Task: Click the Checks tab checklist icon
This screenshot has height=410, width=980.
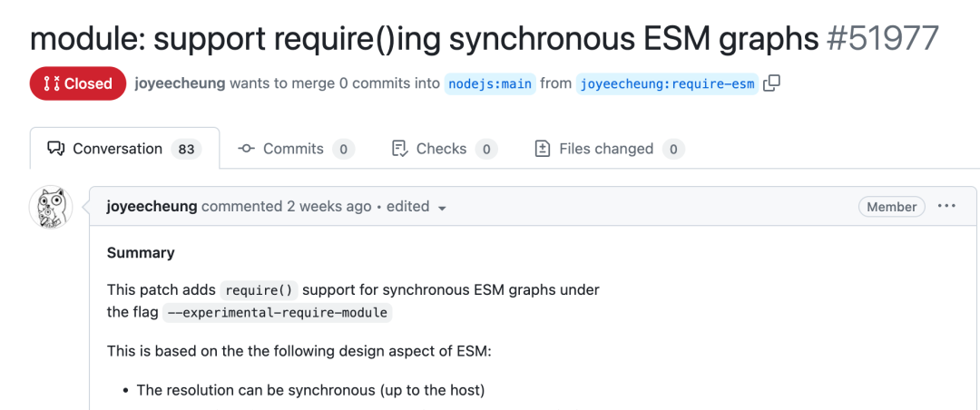Action: click(x=399, y=149)
